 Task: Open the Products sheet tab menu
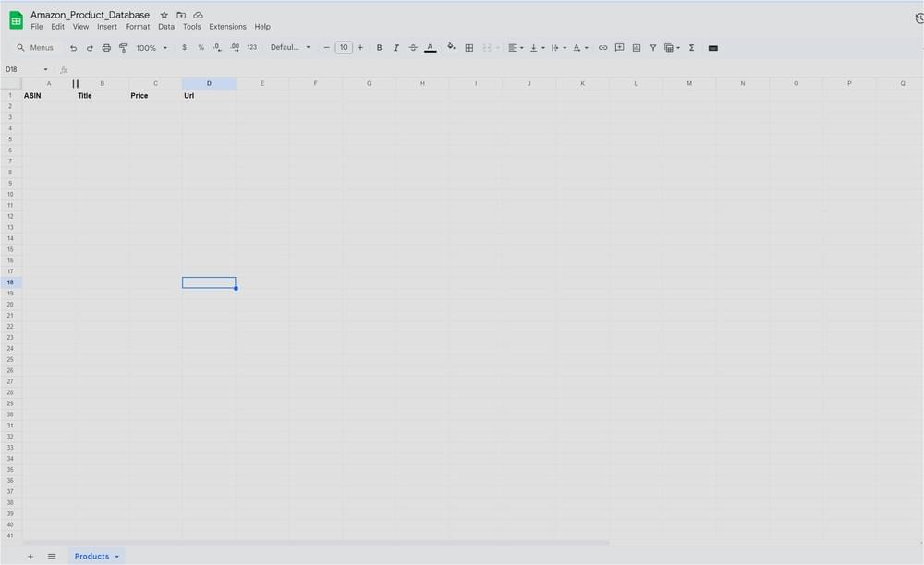(115, 556)
